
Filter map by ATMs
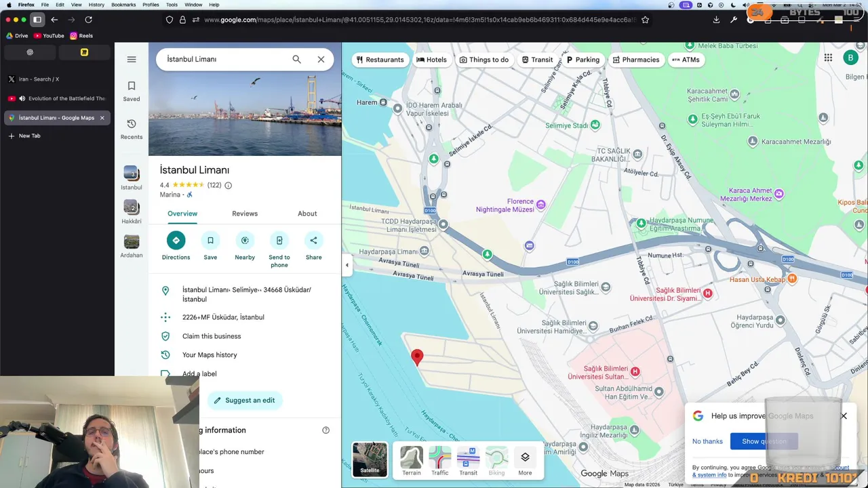[x=685, y=60]
